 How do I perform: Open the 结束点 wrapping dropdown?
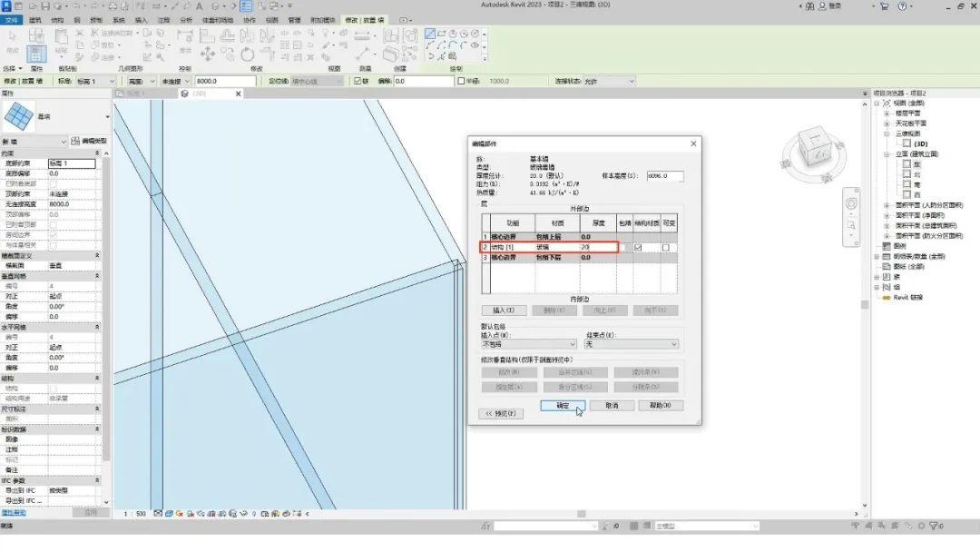click(x=632, y=345)
